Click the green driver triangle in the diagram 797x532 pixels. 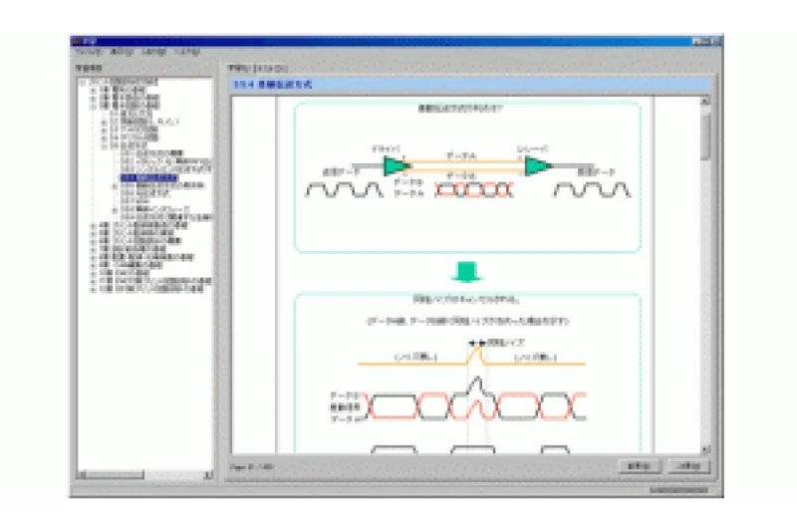point(397,164)
